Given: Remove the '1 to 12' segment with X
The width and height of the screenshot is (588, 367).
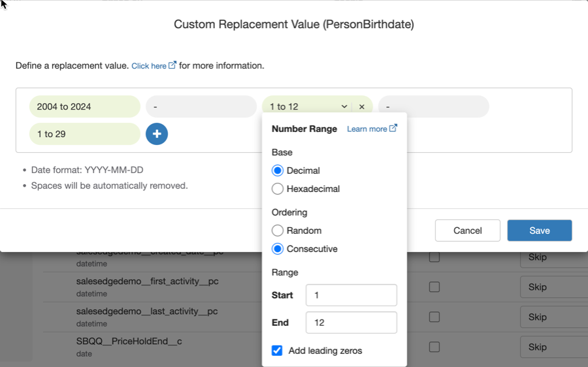Looking at the screenshot, I should point(361,107).
